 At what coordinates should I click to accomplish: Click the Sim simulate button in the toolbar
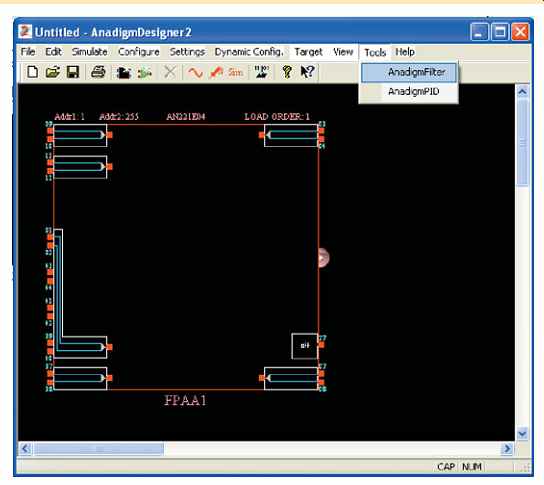point(235,73)
